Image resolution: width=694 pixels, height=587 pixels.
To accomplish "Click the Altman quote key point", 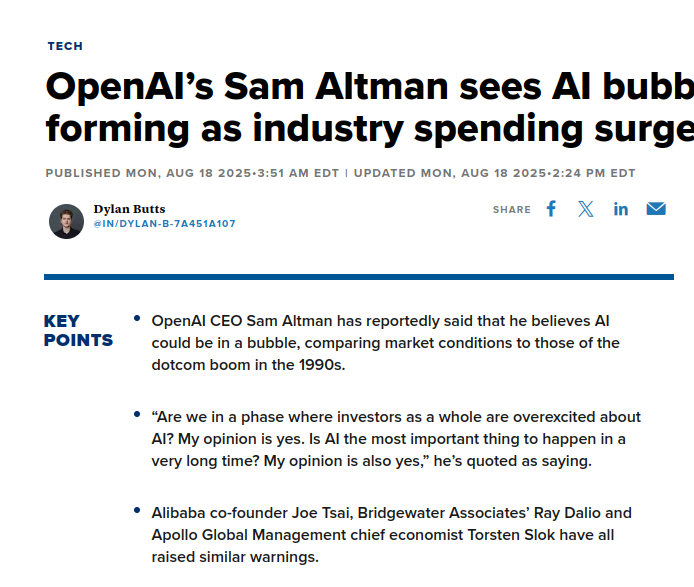I will [396, 439].
